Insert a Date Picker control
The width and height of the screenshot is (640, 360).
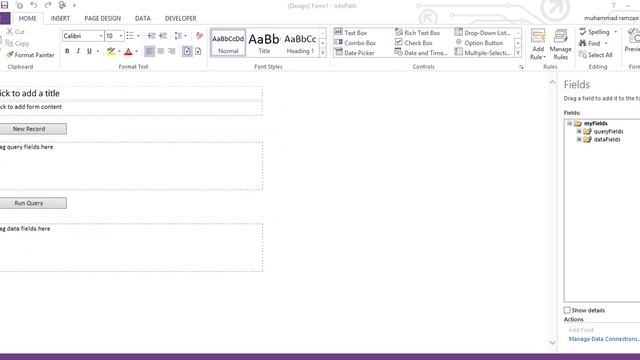(354, 53)
